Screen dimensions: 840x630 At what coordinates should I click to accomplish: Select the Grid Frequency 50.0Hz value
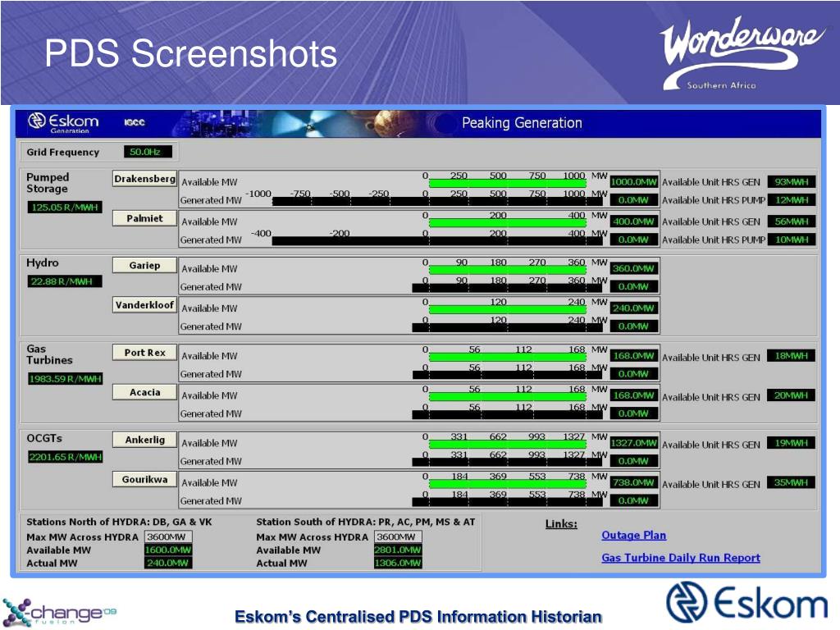pos(148,152)
